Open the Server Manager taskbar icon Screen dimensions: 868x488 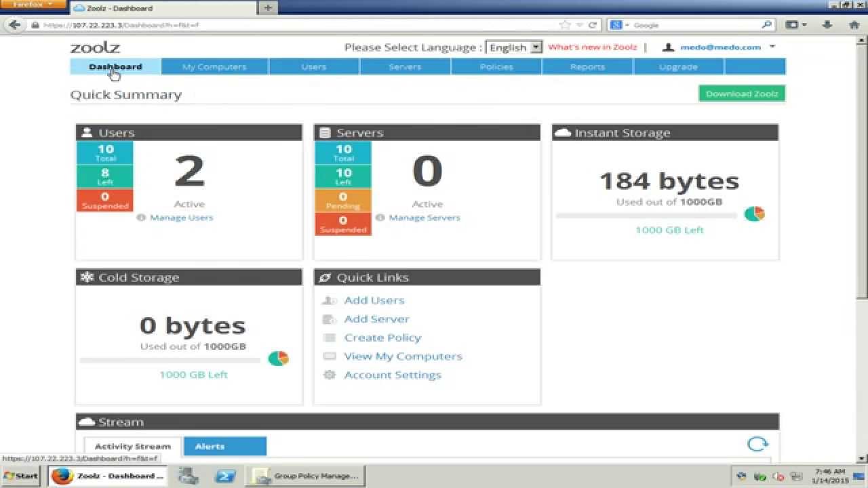(x=189, y=476)
